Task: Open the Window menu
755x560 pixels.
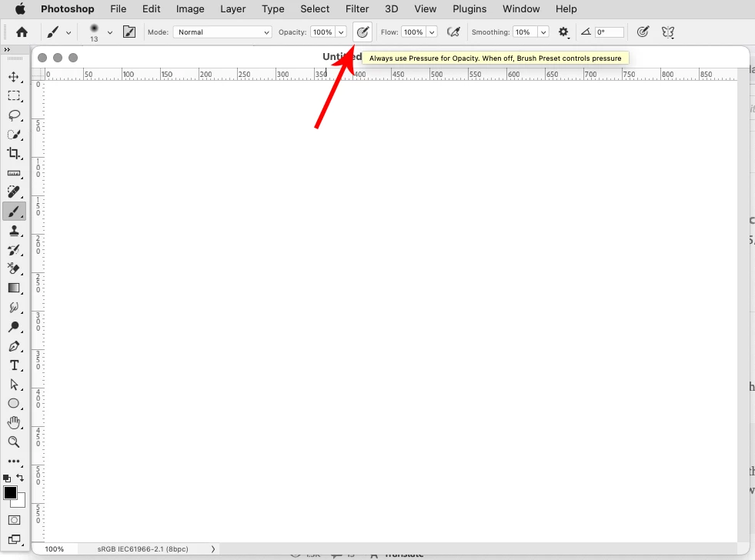Action: tap(521, 9)
